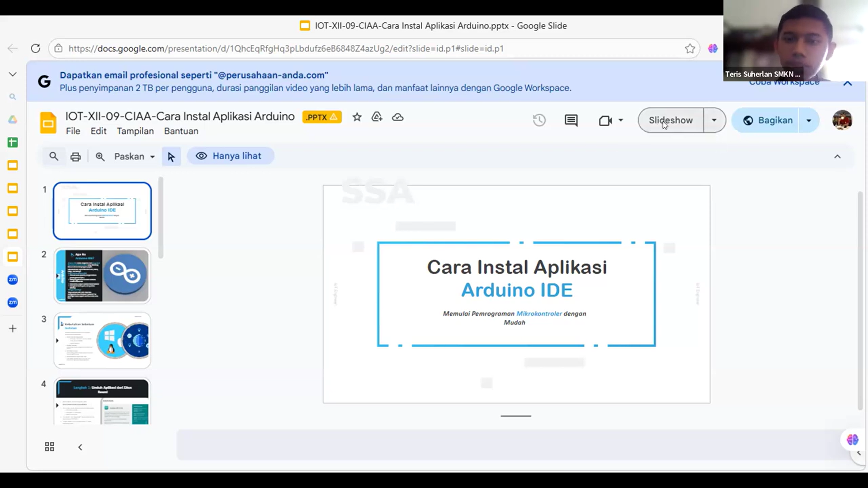Toggle the Hanya lihat view-only mode
This screenshot has width=868, height=488.
pyautogui.click(x=230, y=156)
